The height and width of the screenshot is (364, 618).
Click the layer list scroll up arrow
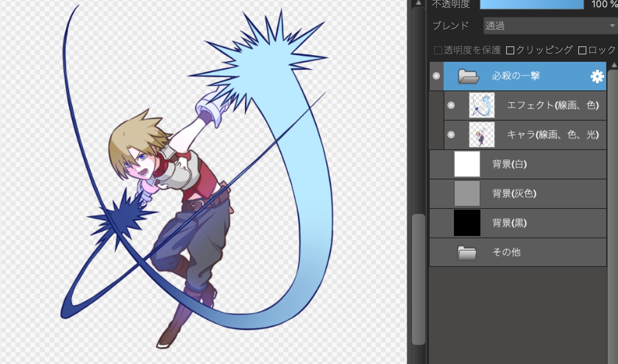(x=614, y=65)
